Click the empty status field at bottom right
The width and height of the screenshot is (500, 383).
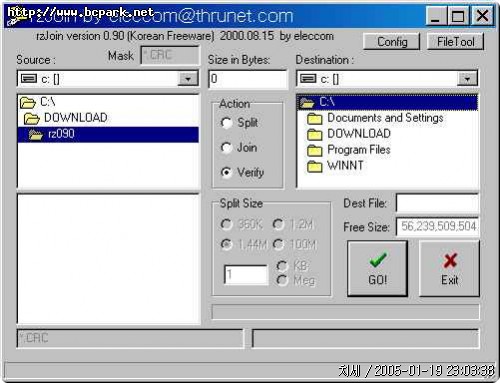click(x=366, y=338)
